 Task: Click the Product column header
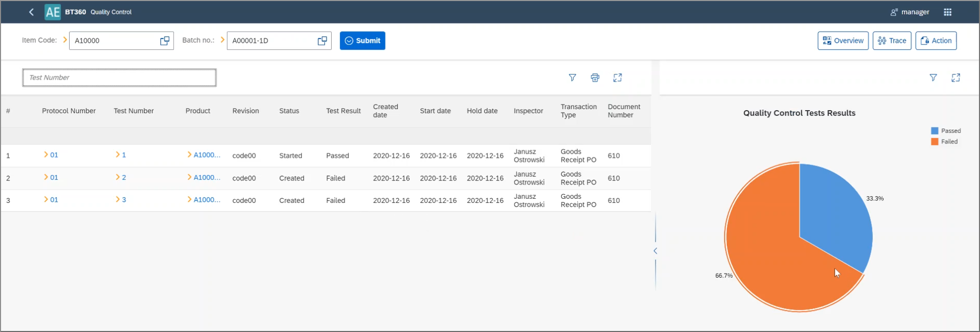(x=198, y=111)
